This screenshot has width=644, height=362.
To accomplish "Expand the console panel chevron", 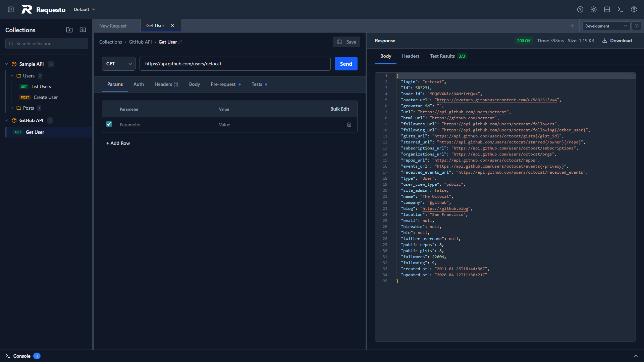I will point(636,356).
